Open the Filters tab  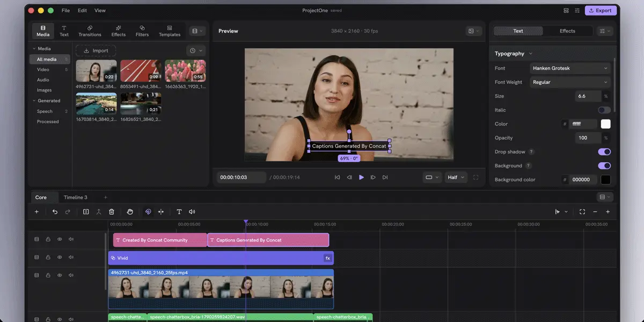tap(142, 31)
